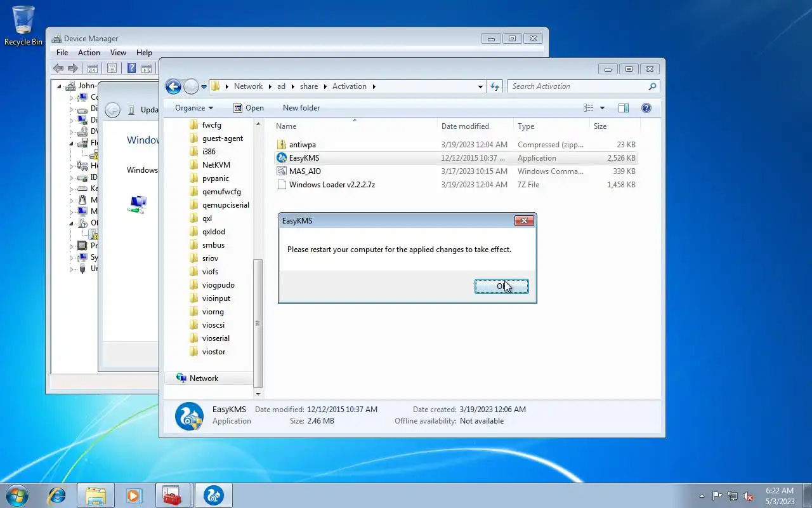Click the Back button in Update Driver wizard

(112, 110)
